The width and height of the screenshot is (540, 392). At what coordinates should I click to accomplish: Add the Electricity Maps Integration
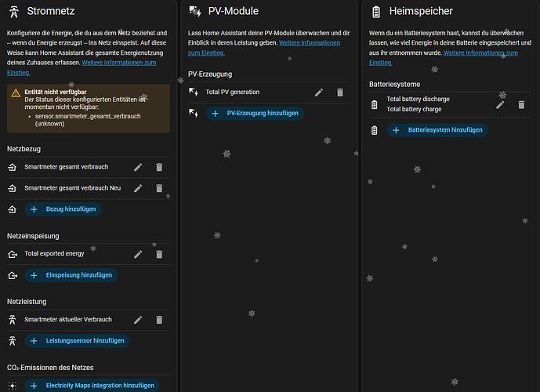click(92, 386)
